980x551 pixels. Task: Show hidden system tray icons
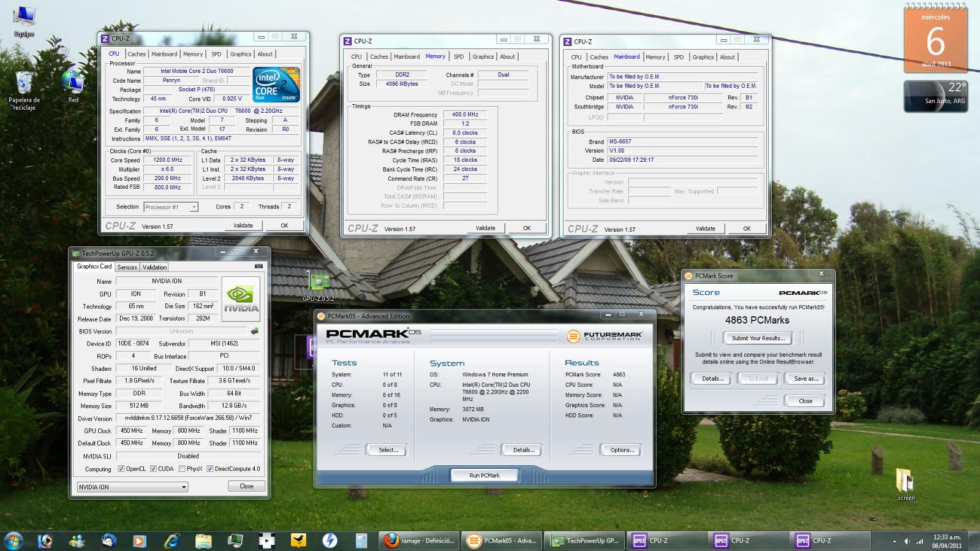tap(894, 541)
